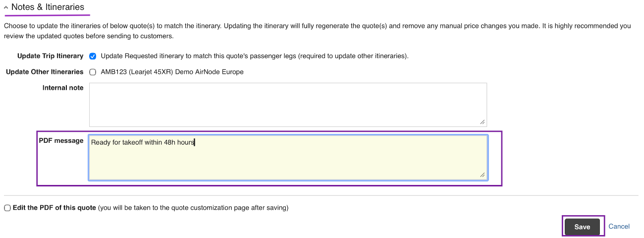Click the Update Trip Itinerary label
The image size is (644, 238).
[x=50, y=56]
